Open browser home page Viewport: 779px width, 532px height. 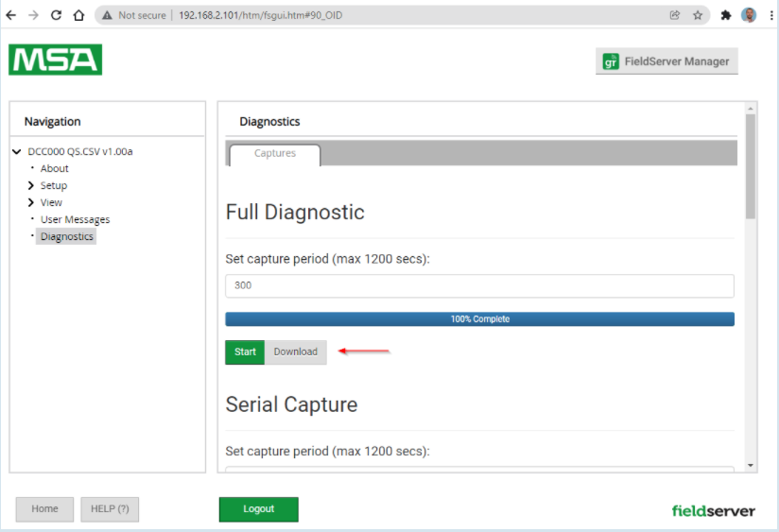tap(78, 15)
